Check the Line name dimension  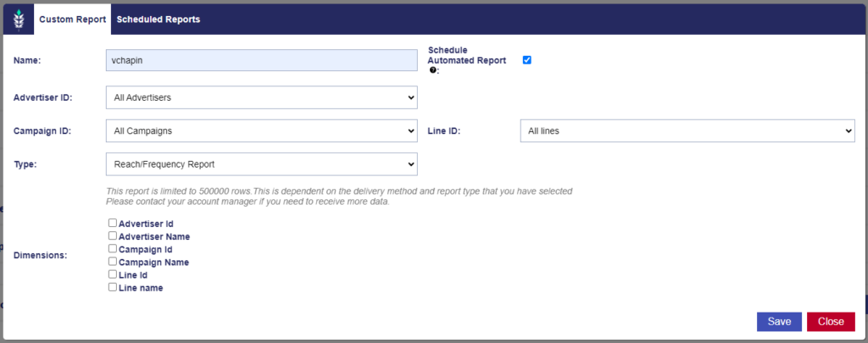coord(113,287)
